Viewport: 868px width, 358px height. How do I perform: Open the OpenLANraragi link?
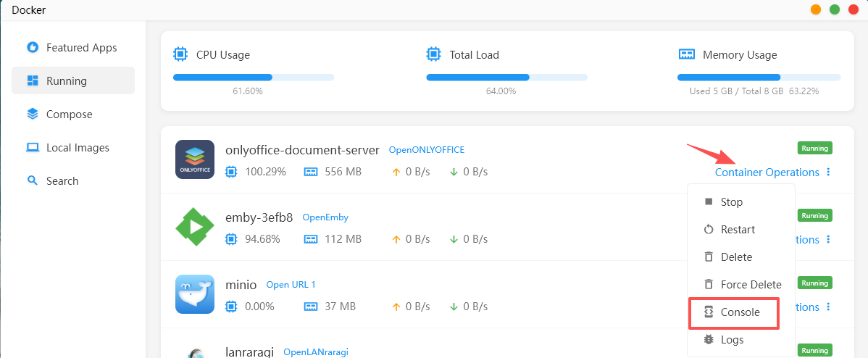pos(316,352)
